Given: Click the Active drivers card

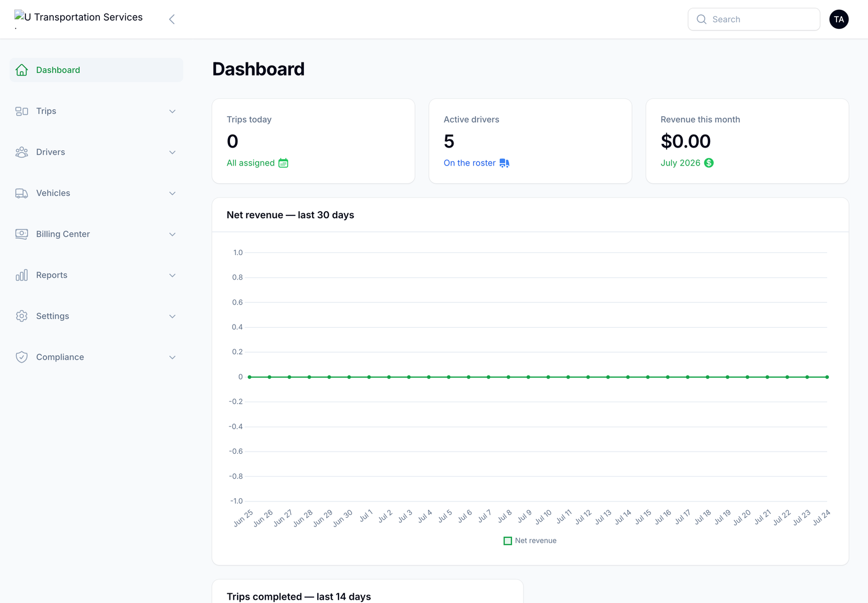Looking at the screenshot, I should pos(531,141).
